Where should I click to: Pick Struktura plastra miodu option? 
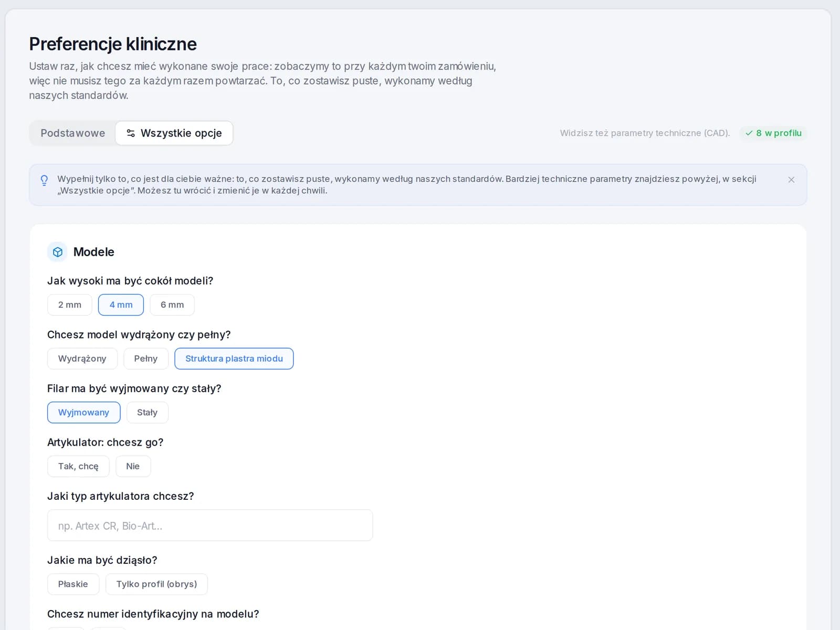[x=234, y=359]
